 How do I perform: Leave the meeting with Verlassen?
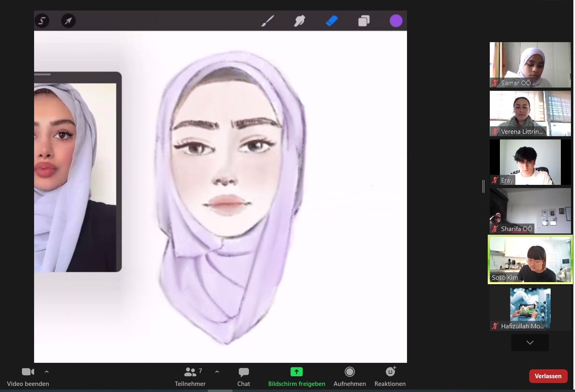coord(548,376)
